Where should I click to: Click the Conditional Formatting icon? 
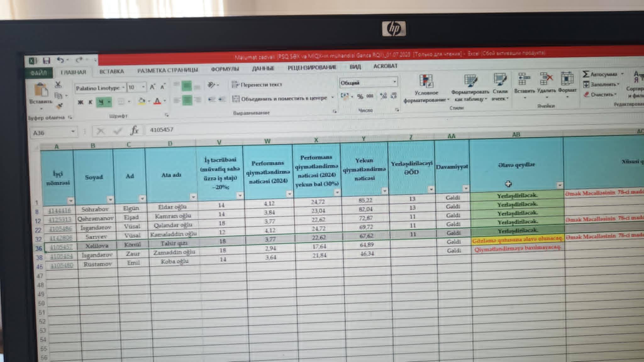click(426, 81)
